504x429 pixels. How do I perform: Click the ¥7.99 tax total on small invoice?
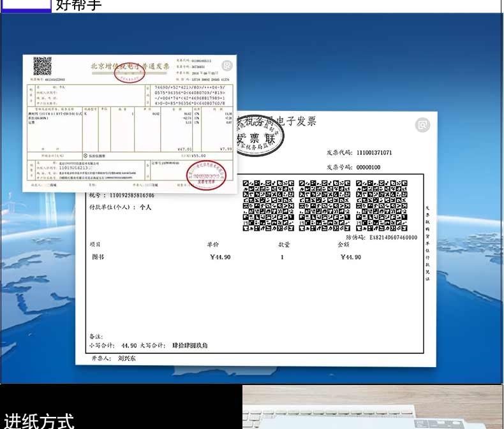(226, 149)
